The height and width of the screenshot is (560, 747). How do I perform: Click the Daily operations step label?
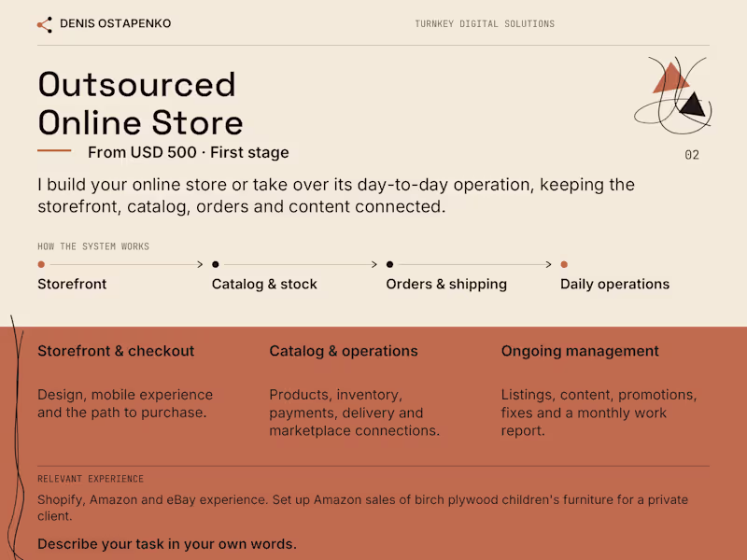click(x=614, y=285)
